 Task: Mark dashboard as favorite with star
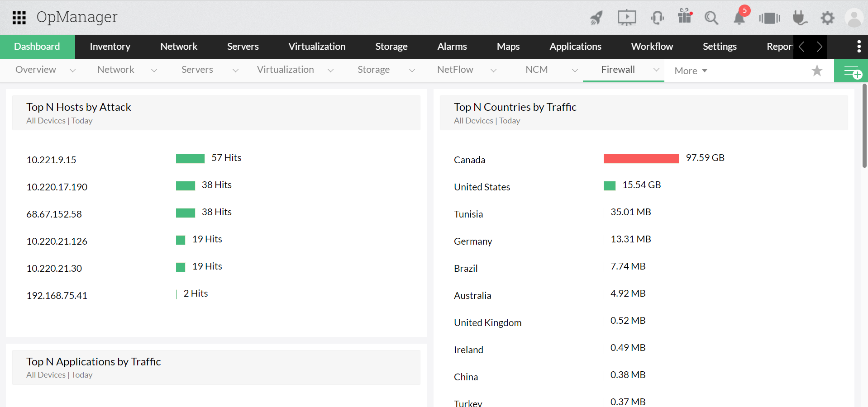point(817,71)
